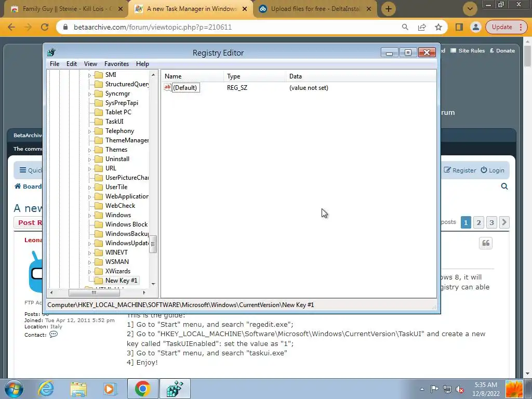532x399 pixels.
Task: Click the Action Center flag icon
Action: click(434, 389)
